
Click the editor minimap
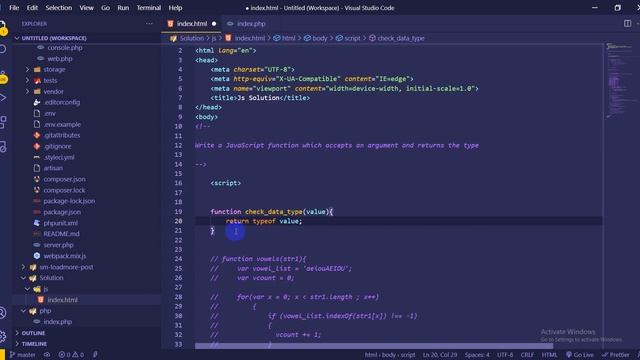[x=620, y=80]
